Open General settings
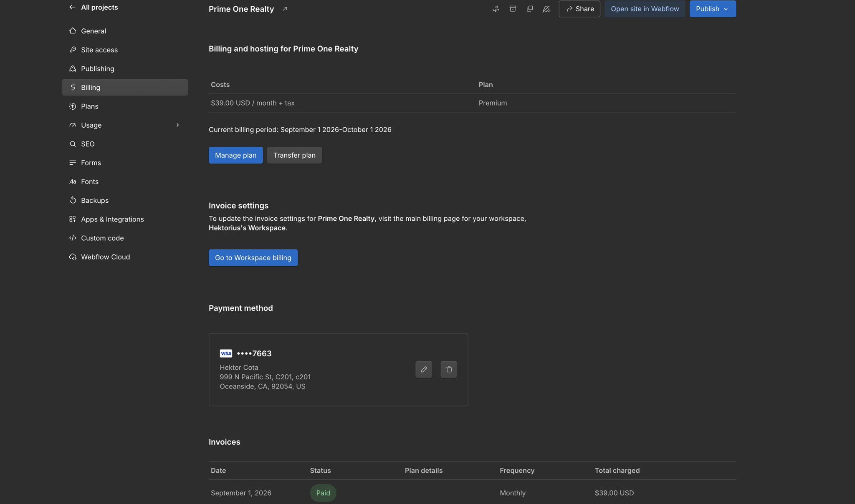855x504 pixels. click(125, 31)
